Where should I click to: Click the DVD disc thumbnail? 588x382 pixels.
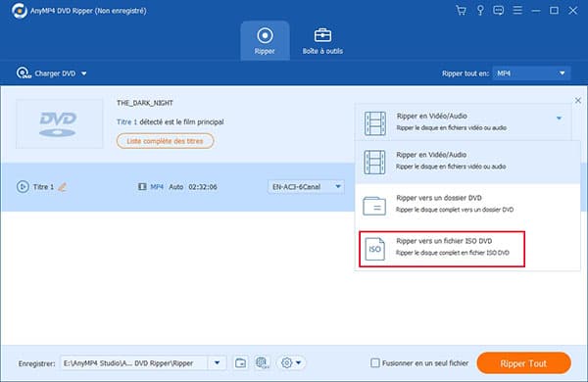pos(59,123)
